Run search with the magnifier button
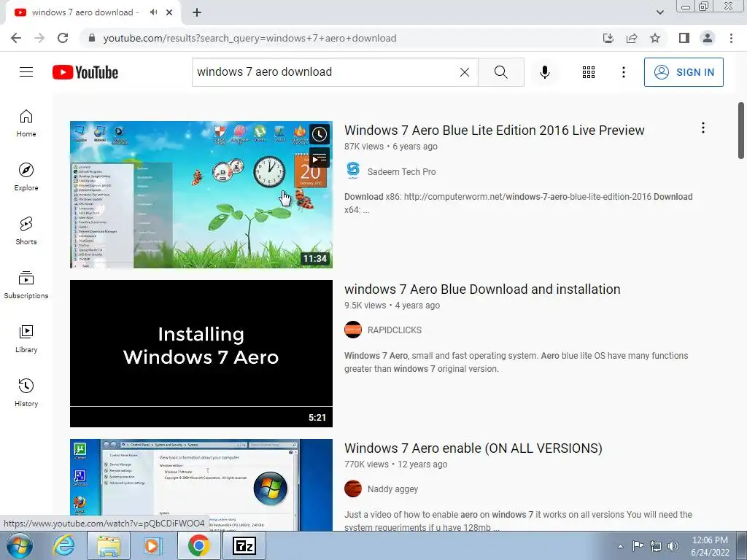The height and width of the screenshot is (560, 747). (x=500, y=72)
